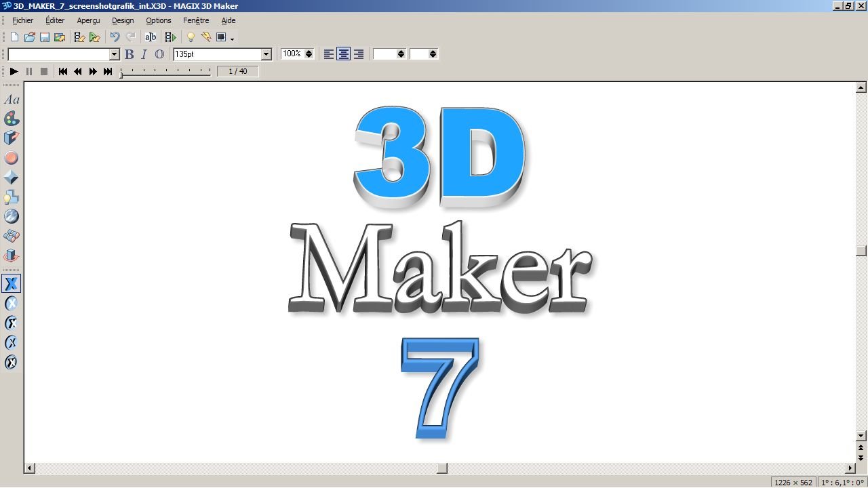Choose the flat blue X style preset

pos(12,283)
